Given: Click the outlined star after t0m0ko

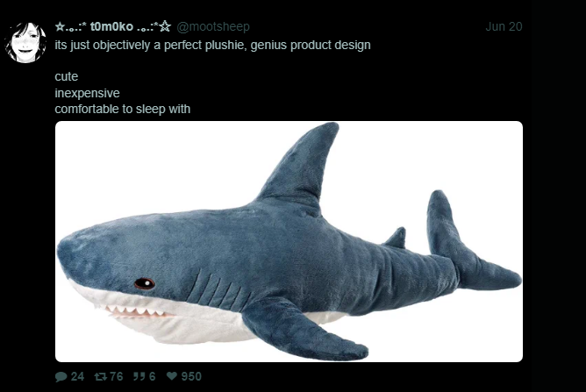Looking at the screenshot, I should click(x=165, y=26).
